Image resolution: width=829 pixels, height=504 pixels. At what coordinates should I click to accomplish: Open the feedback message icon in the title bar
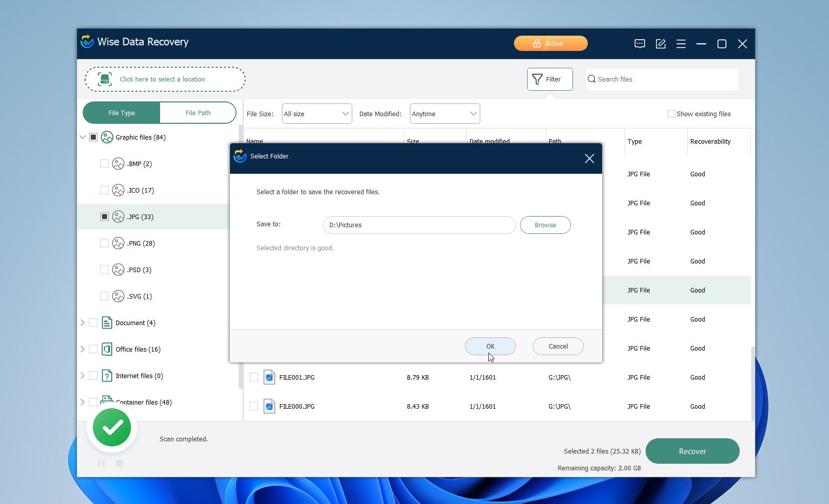[640, 44]
